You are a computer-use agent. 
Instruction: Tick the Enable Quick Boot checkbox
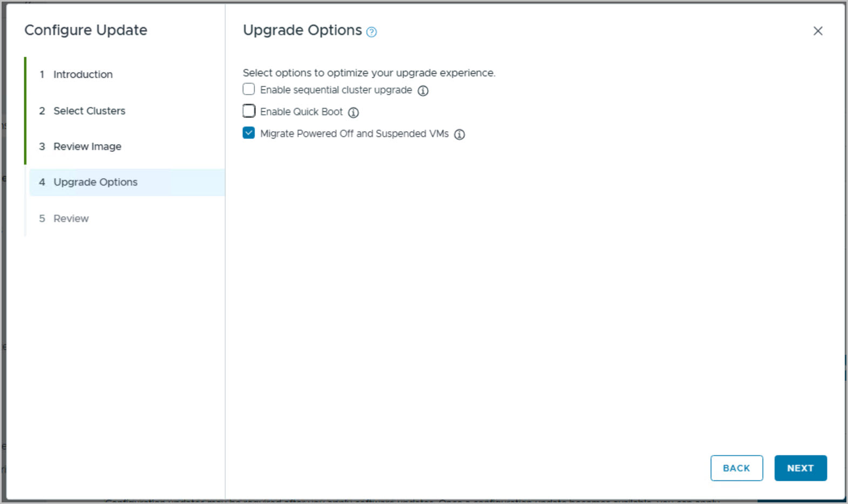tap(249, 111)
